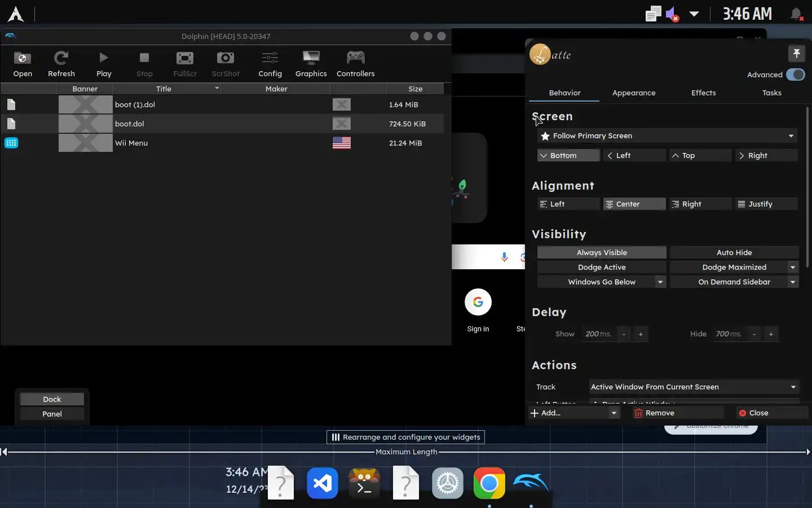Click the Stop icon in Dolphin toolbar
The height and width of the screenshot is (508, 812).
pos(144,58)
